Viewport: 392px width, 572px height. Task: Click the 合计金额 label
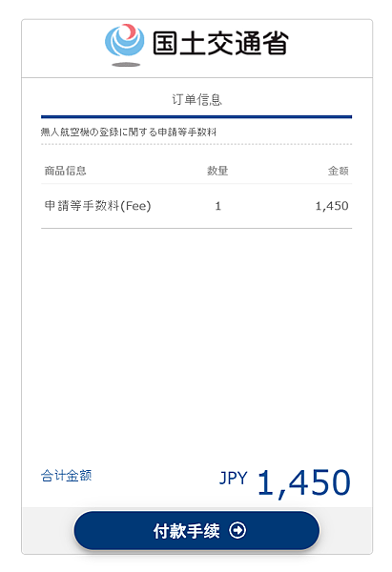[x=66, y=476]
